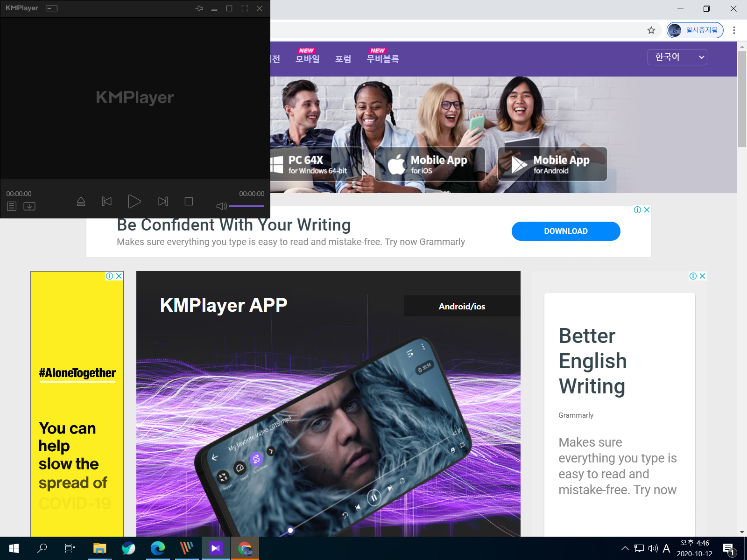The height and width of the screenshot is (560, 747).
Task: Open File Explorer from the taskbar
Action: [x=100, y=548]
